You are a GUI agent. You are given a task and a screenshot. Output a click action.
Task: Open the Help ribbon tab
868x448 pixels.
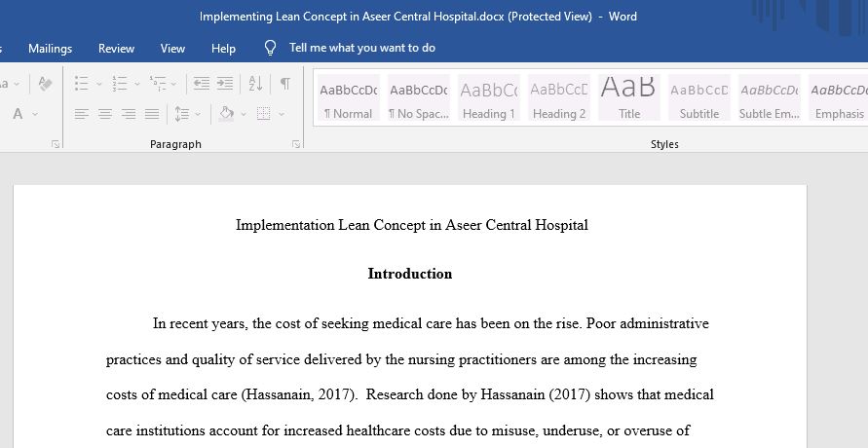pyautogui.click(x=223, y=49)
